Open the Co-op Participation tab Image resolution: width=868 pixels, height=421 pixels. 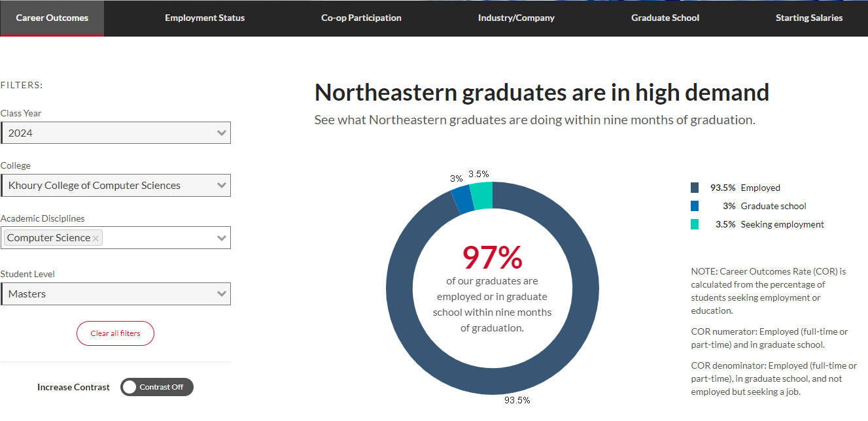coord(361,18)
